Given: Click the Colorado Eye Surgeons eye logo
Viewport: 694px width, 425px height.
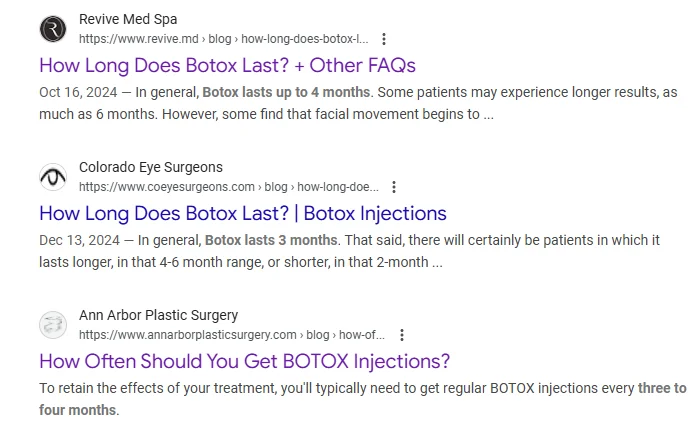Looking at the screenshot, I should click(53, 177).
